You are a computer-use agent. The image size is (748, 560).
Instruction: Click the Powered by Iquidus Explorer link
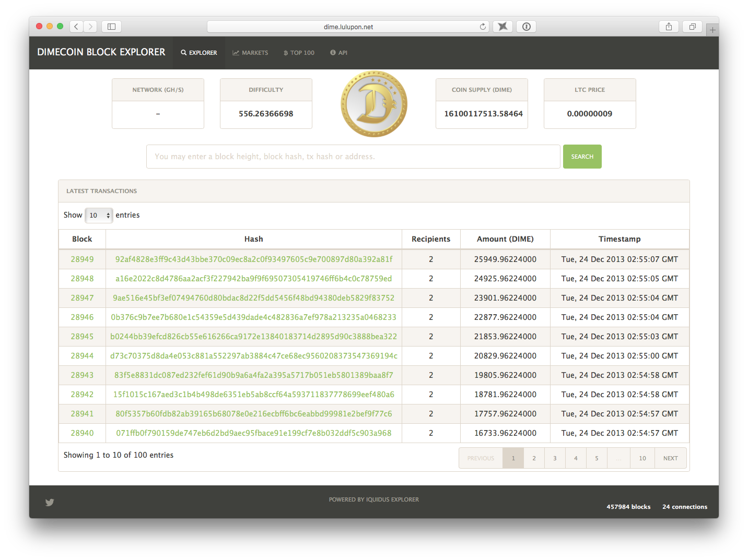374,499
